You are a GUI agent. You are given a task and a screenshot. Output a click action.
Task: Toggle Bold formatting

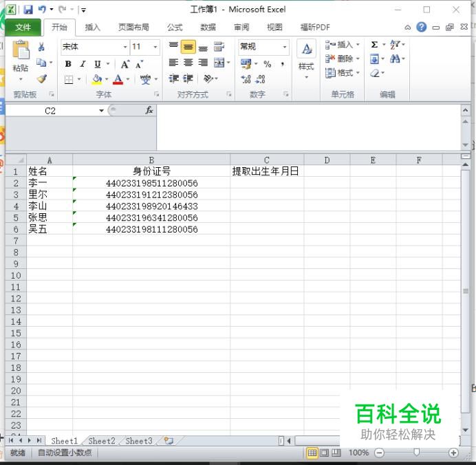tap(68, 65)
